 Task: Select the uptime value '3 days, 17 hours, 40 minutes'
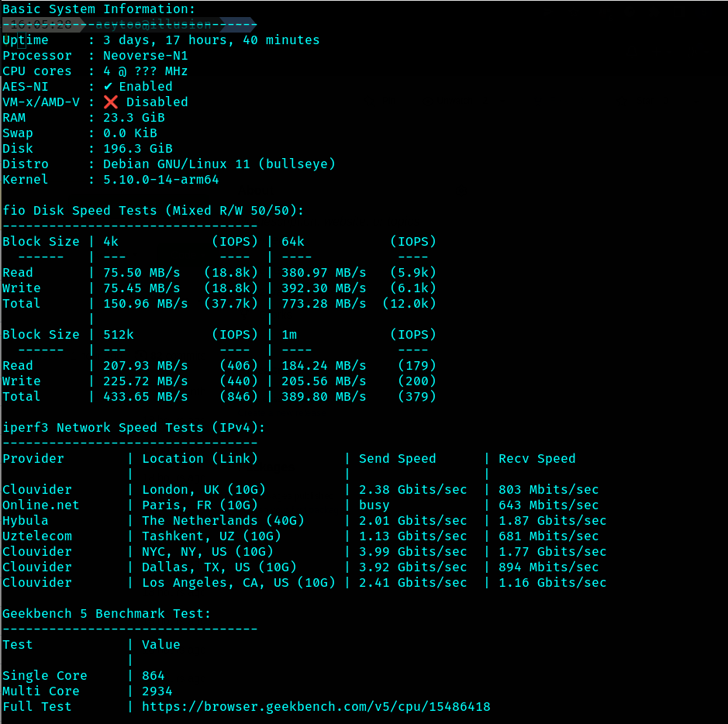point(211,40)
